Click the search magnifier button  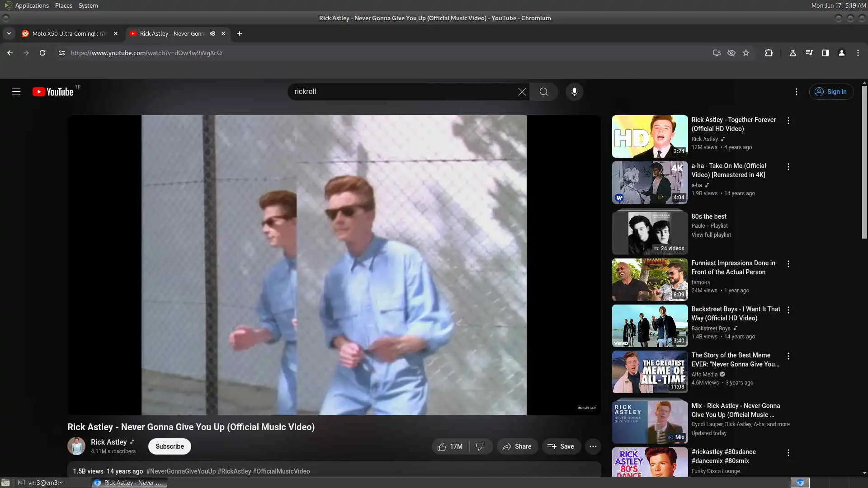(x=543, y=92)
